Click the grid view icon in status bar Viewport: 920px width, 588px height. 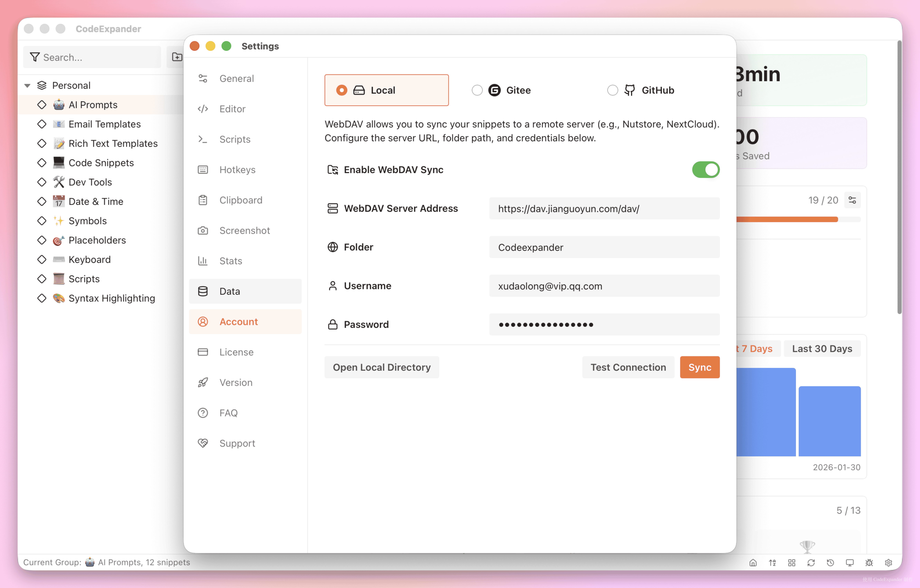click(x=792, y=562)
